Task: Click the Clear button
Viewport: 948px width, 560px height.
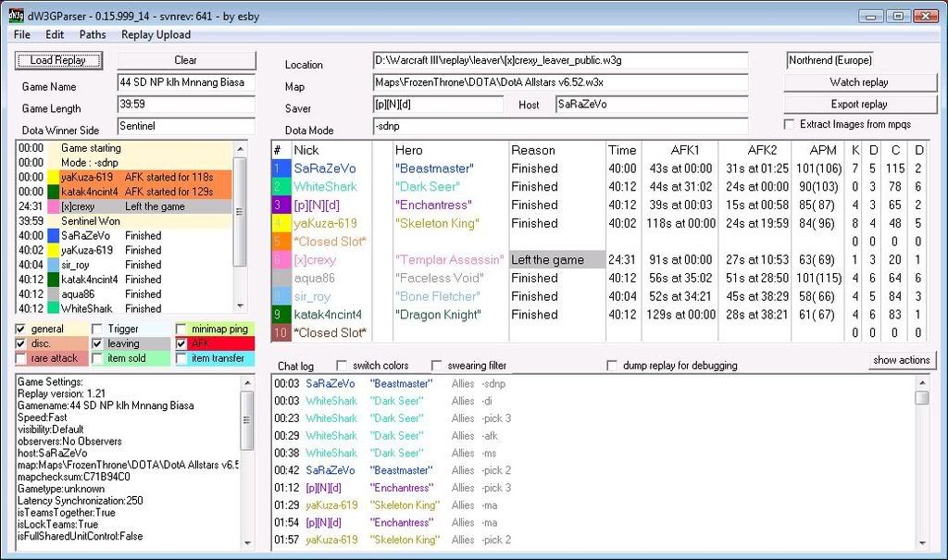Action: point(186,60)
